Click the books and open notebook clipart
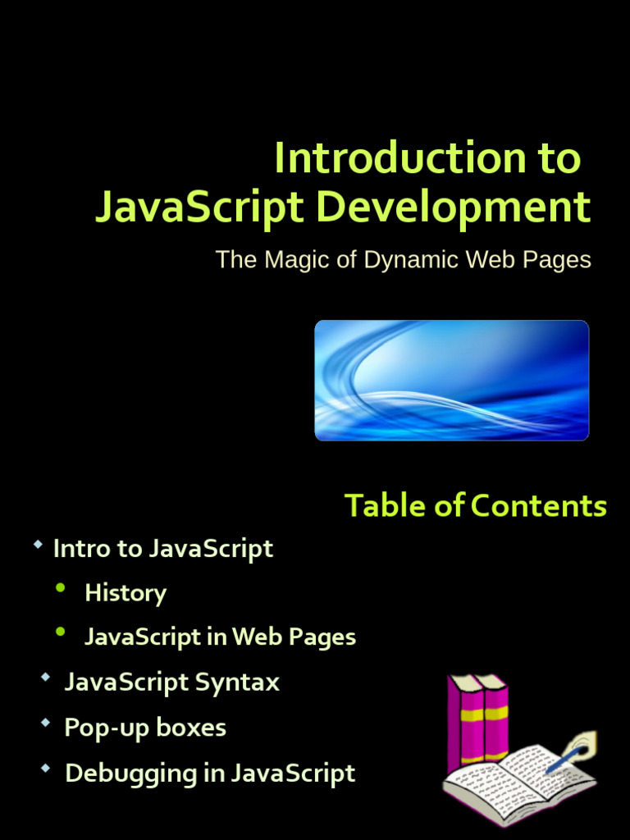 519,751
